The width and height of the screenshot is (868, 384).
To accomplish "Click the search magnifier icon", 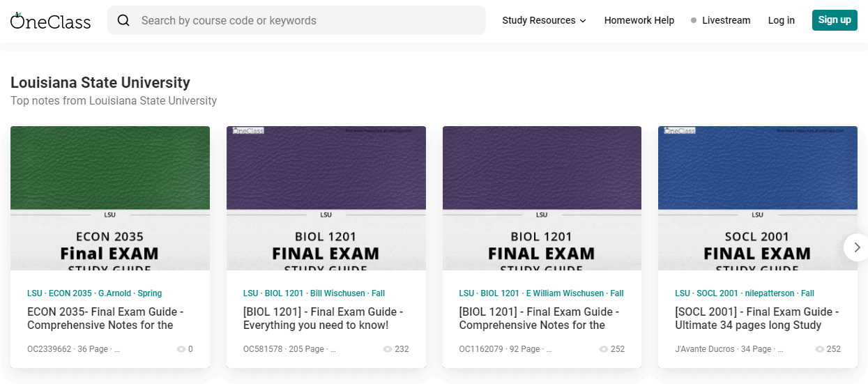I will coord(123,20).
